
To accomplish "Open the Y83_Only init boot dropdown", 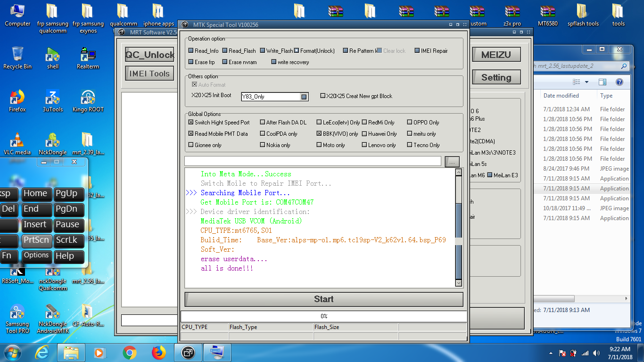I will (304, 97).
